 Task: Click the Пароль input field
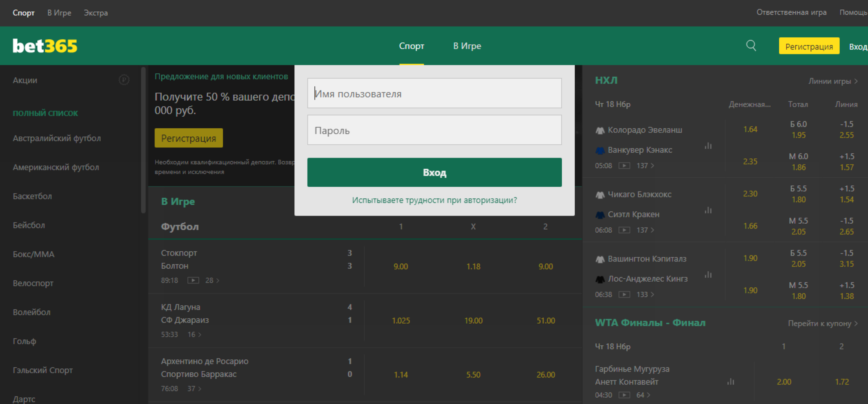[434, 130]
